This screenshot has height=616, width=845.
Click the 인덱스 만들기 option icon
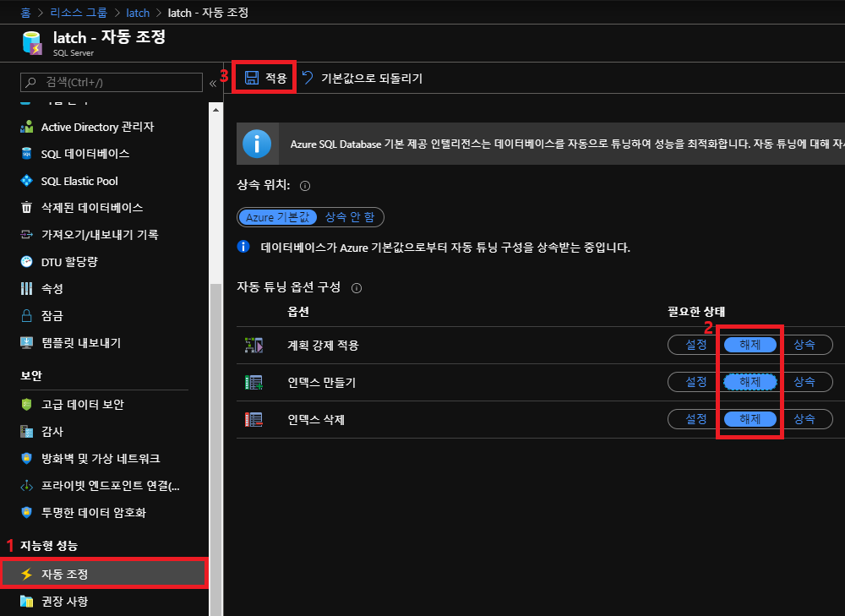(x=253, y=382)
